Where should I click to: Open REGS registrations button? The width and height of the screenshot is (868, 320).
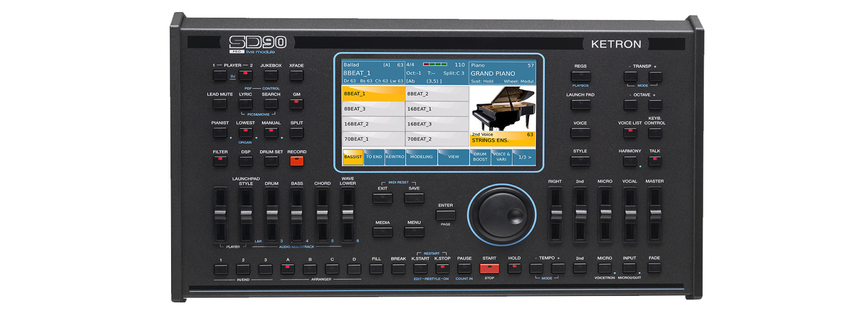(580, 76)
